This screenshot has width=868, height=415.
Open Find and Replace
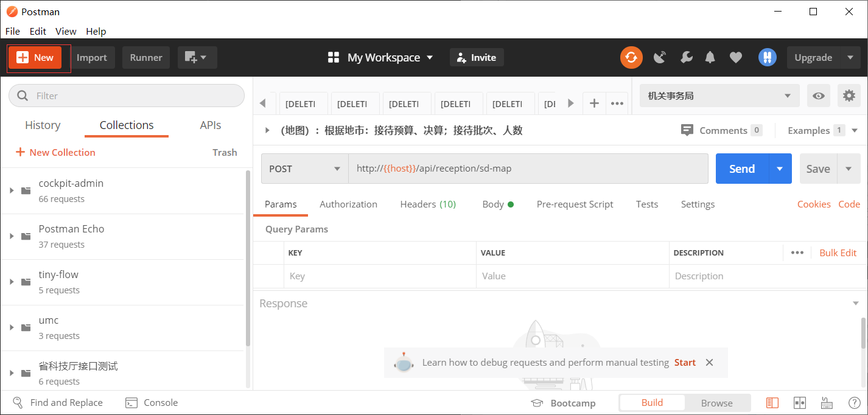(x=58, y=403)
